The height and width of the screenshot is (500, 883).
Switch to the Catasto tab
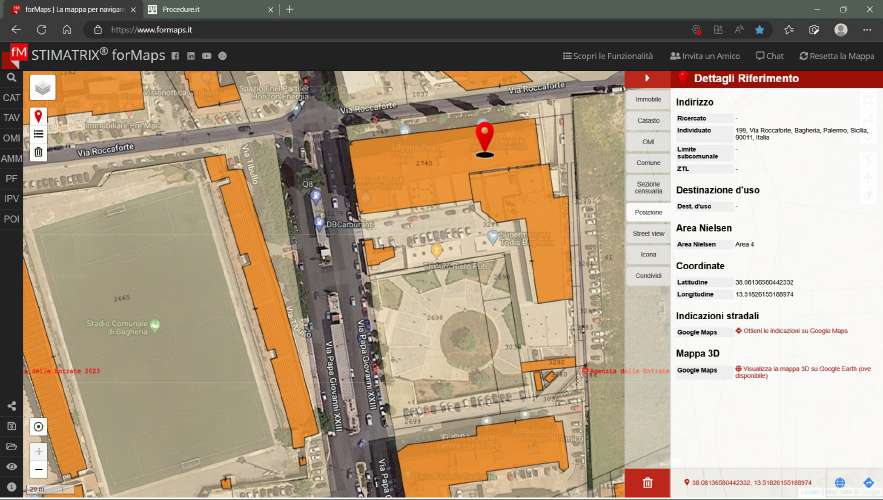coord(648,121)
